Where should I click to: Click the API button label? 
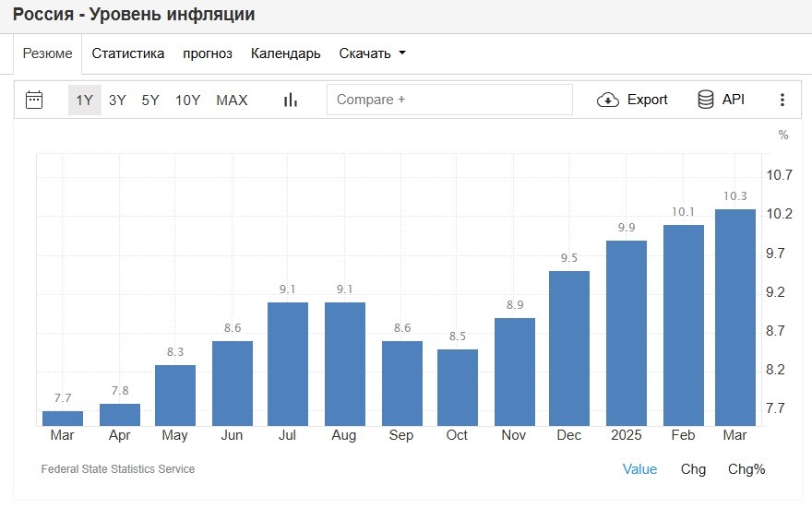(x=734, y=100)
